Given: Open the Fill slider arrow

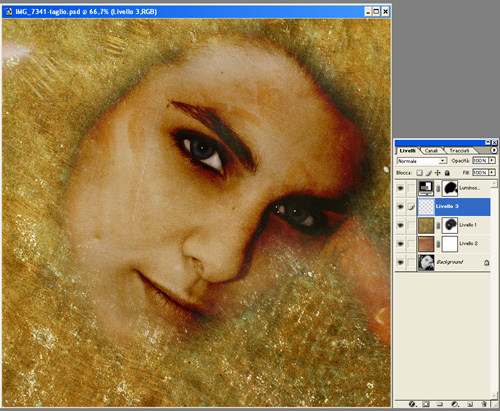Looking at the screenshot, I should pyautogui.click(x=492, y=173).
